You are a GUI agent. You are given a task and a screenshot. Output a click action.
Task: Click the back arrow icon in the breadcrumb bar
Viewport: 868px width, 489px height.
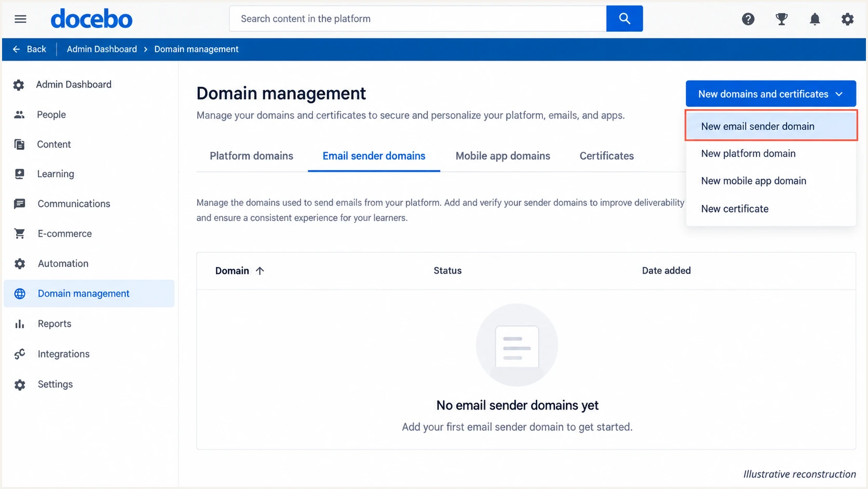(x=17, y=49)
